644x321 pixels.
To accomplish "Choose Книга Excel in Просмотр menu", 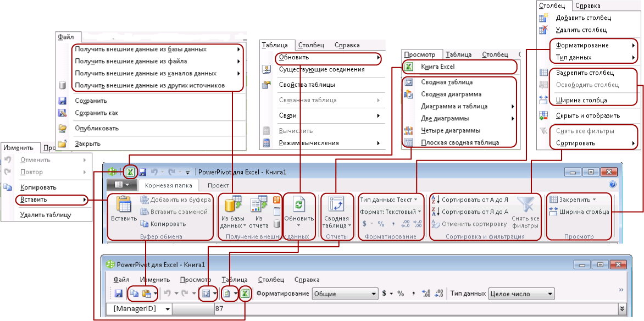I will coord(459,67).
